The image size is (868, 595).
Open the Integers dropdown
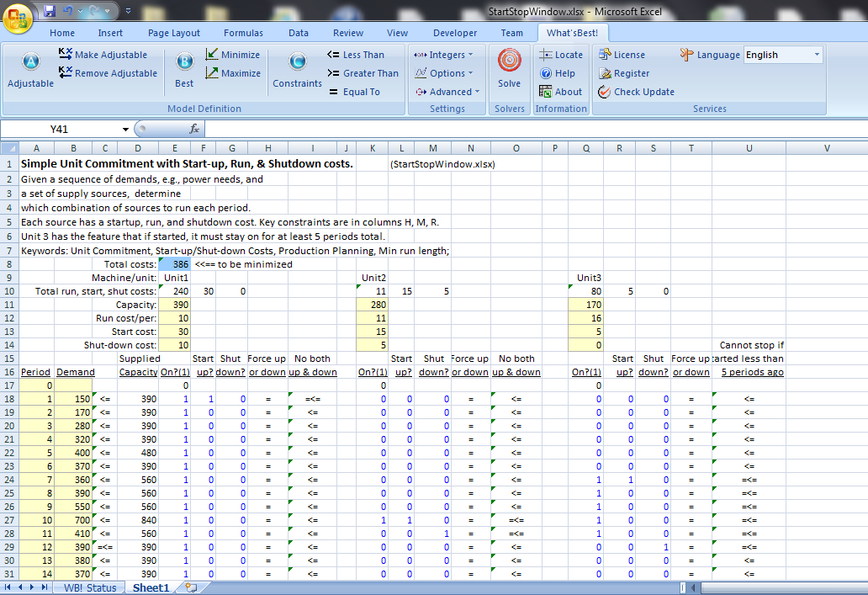tap(444, 55)
